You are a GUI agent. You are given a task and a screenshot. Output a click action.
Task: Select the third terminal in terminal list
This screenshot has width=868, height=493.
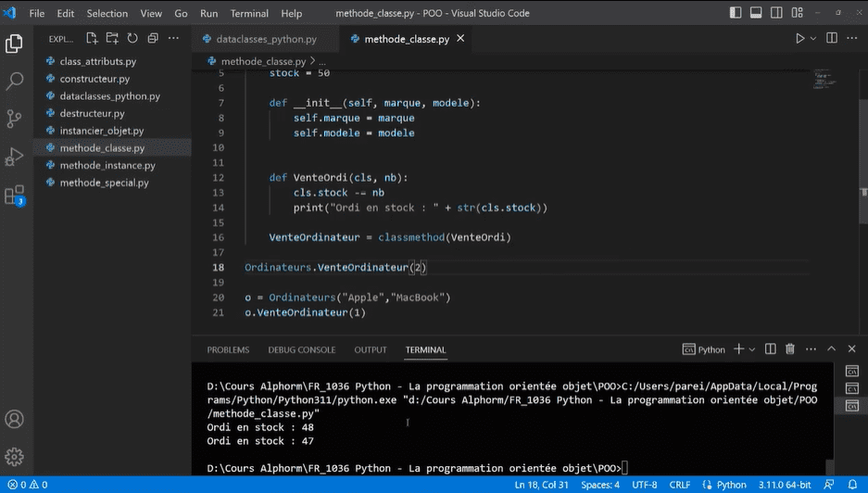tap(852, 406)
